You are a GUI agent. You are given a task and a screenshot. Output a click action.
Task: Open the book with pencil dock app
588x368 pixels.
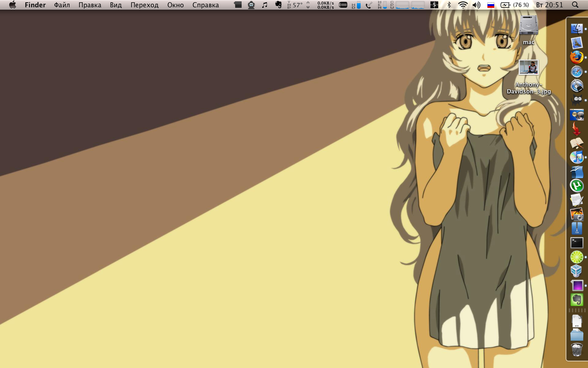click(x=577, y=143)
